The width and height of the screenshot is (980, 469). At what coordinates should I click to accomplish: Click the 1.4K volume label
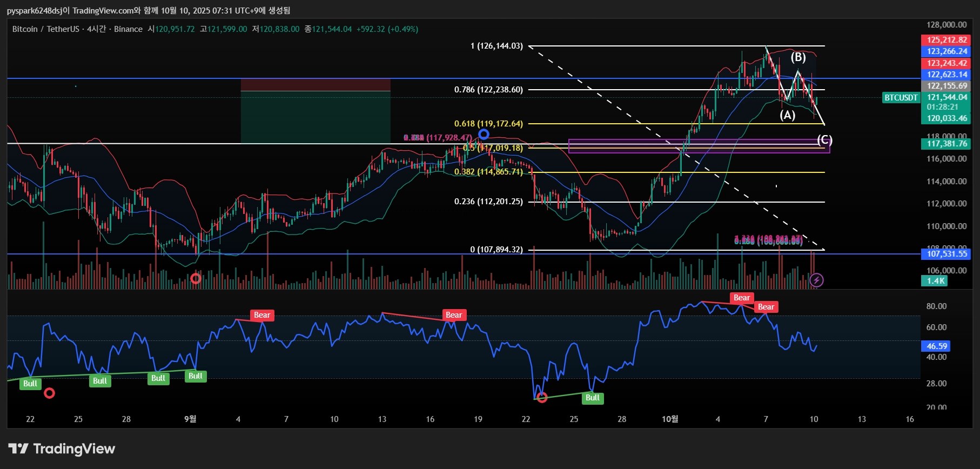tap(935, 281)
